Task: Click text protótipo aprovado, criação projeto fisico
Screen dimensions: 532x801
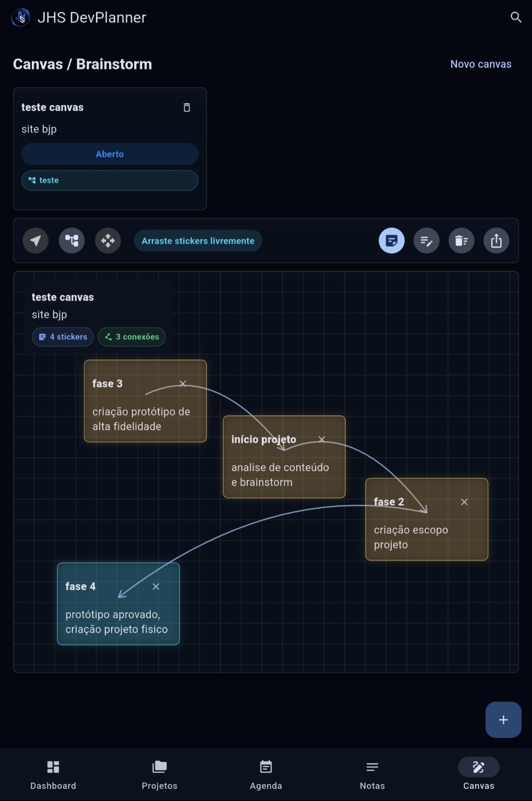Action: click(117, 622)
